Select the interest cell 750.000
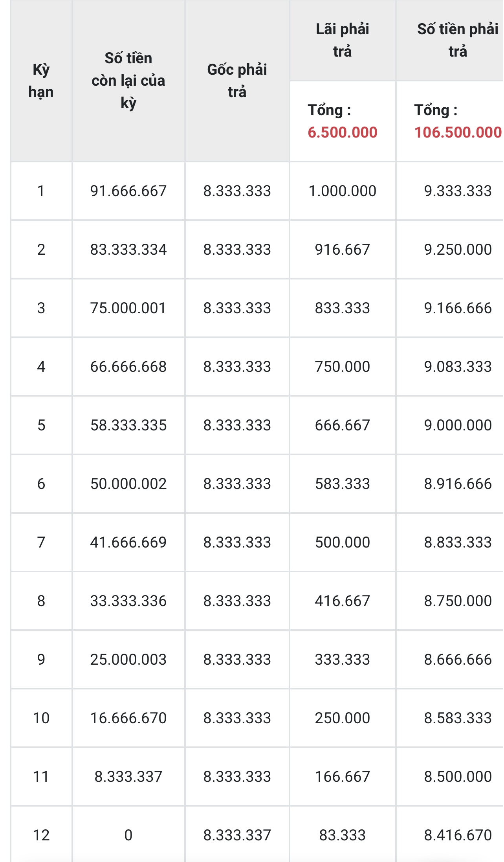Viewport: 504px width, 862px height. pos(342,367)
